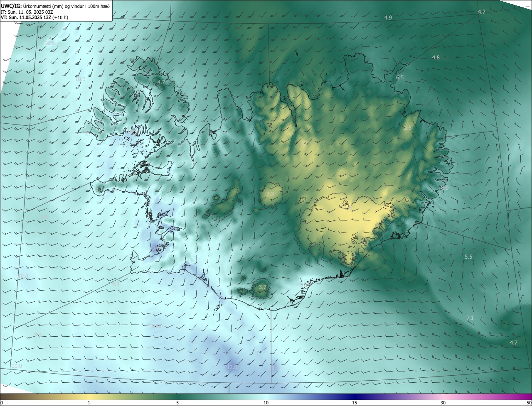Click the 3.7 value on the southern glacier
Screen dimensions: 532x406
tap(262, 287)
